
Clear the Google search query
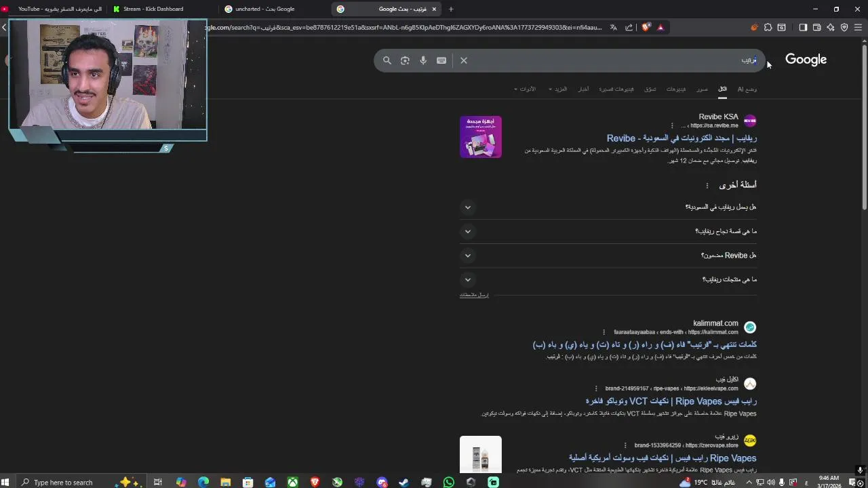[x=464, y=60]
